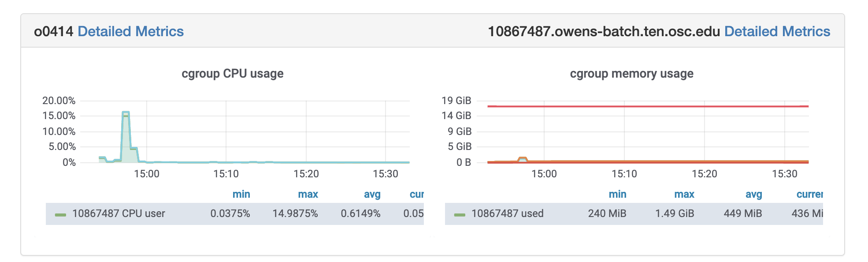The width and height of the screenshot is (868, 262).
Task: Toggle the 10867487 used memory series
Action: coord(507,213)
